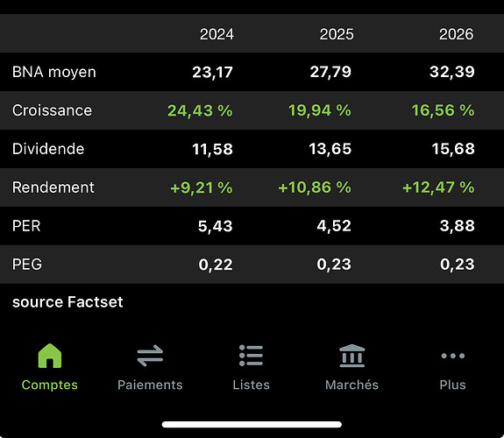Tap the Plus three-dots icon

pyautogui.click(x=453, y=356)
